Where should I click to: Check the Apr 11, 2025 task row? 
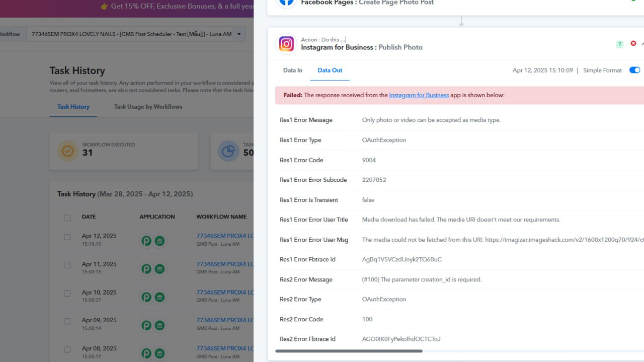pyautogui.click(x=67, y=265)
